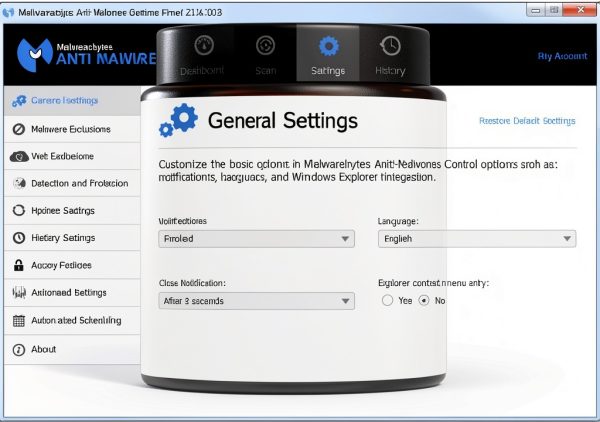The height and width of the screenshot is (422, 600).
Task: Click the Scan circular icon
Action: pyautogui.click(x=266, y=46)
